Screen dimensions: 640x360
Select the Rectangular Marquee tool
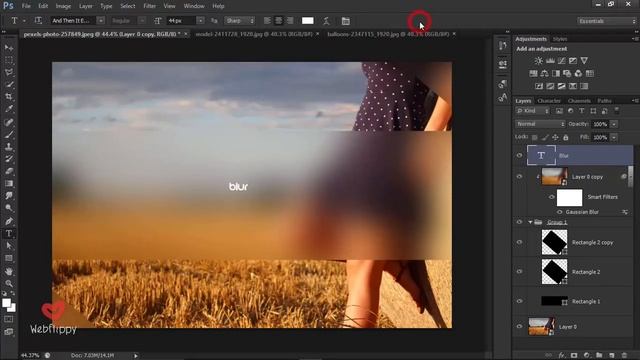(9, 60)
